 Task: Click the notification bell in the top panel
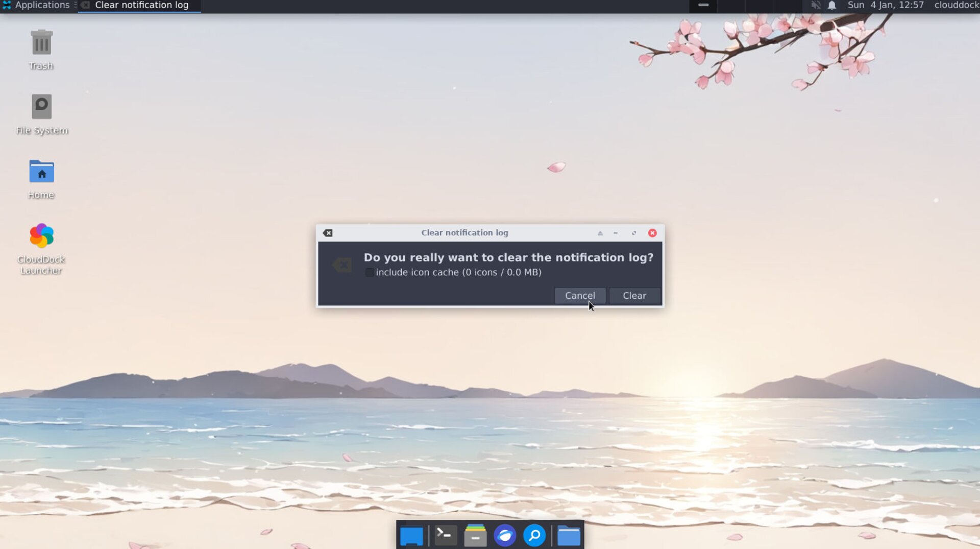pyautogui.click(x=832, y=6)
